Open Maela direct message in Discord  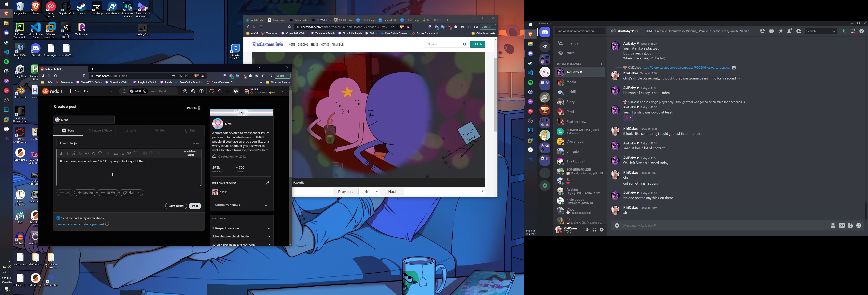(x=580, y=82)
